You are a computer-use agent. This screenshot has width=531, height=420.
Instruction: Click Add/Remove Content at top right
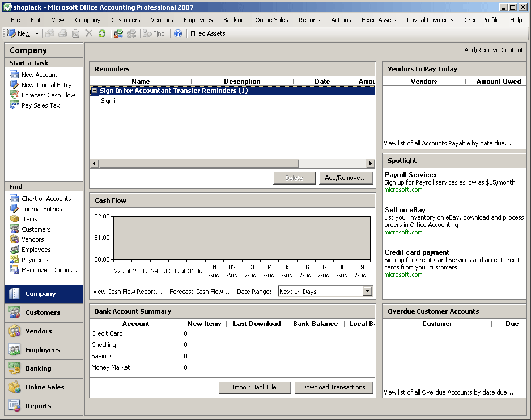[x=494, y=50]
